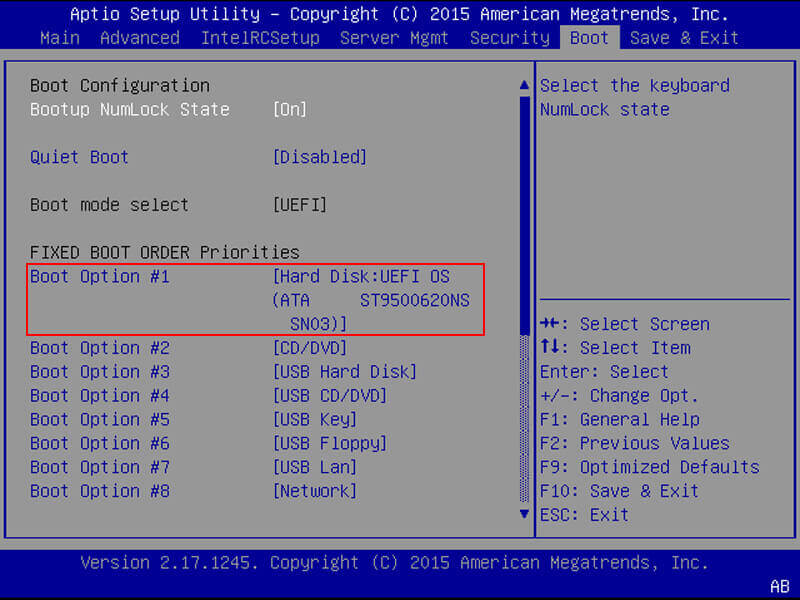The height and width of the screenshot is (600, 800).
Task: Click the Select Screen key hint
Action: [624, 324]
